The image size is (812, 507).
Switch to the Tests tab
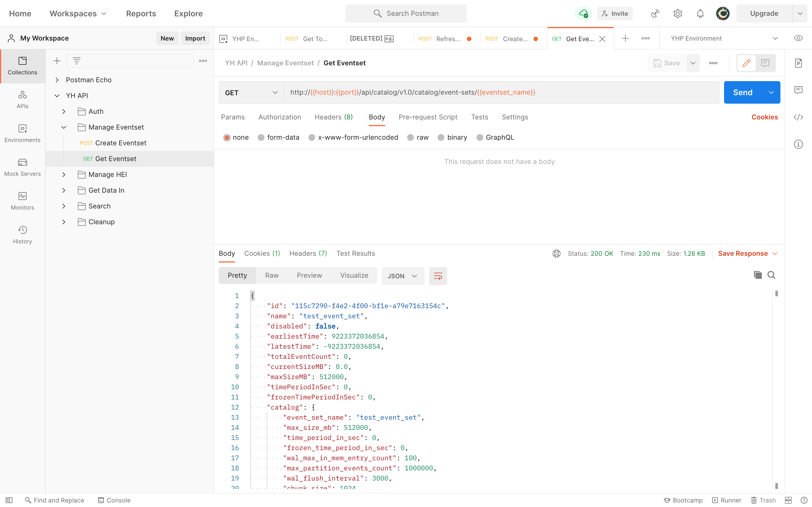(x=480, y=117)
